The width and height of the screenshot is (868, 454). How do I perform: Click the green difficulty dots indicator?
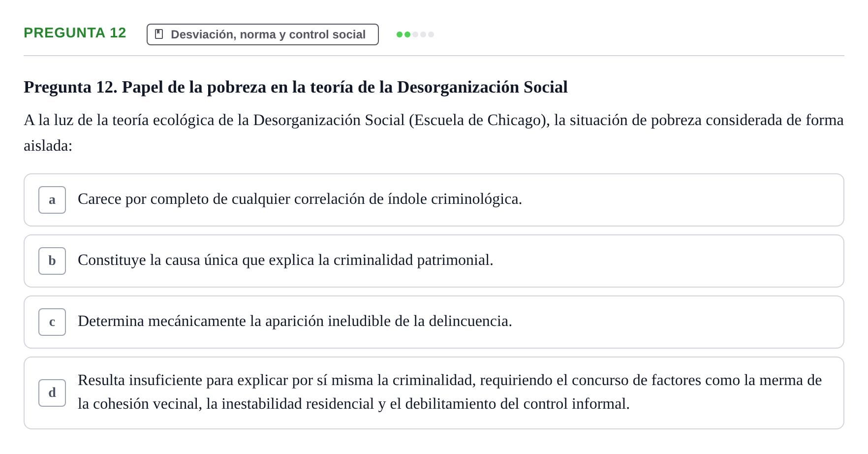pyautogui.click(x=415, y=34)
